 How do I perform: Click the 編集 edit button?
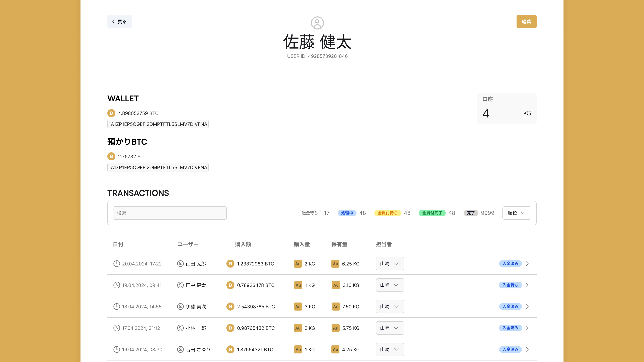526,21
